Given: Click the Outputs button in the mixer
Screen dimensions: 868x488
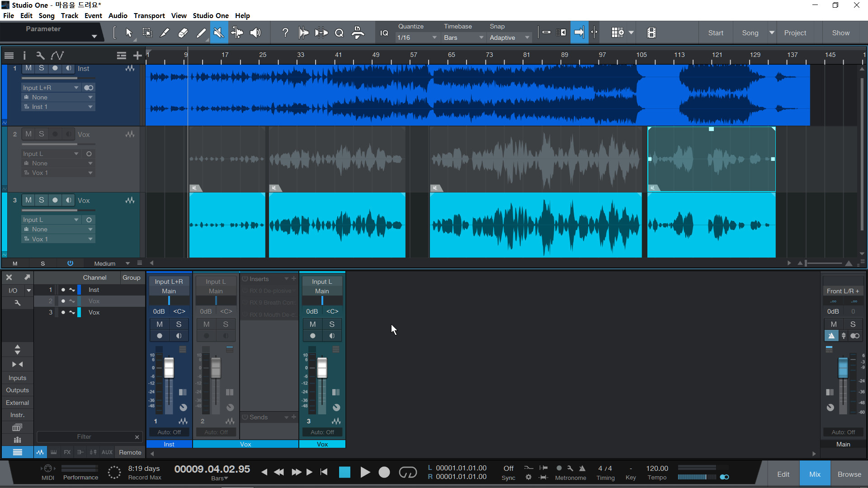Looking at the screenshot, I should tap(17, 390).
